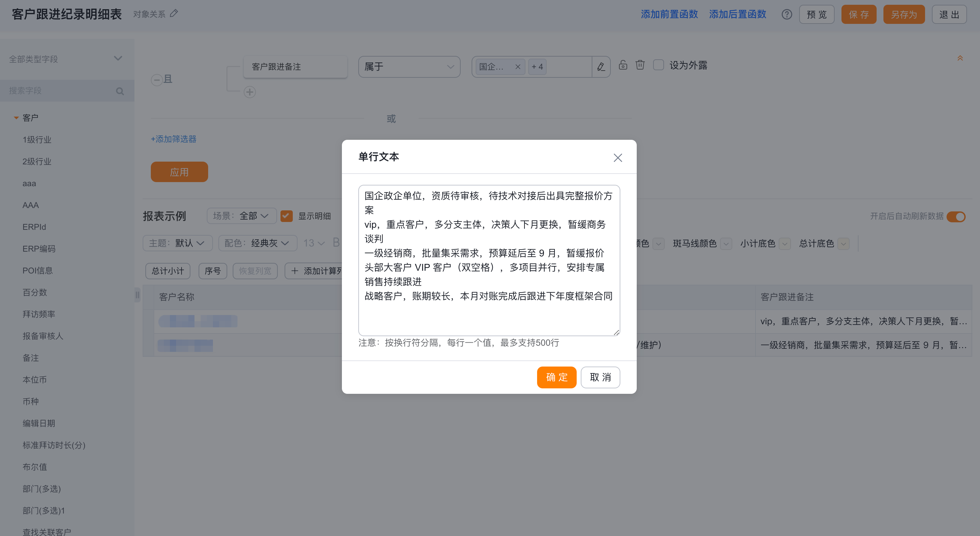Save the report with 保存
This screenshot has width=980, height=536.
pyautogui.click(x=859, y=14)
